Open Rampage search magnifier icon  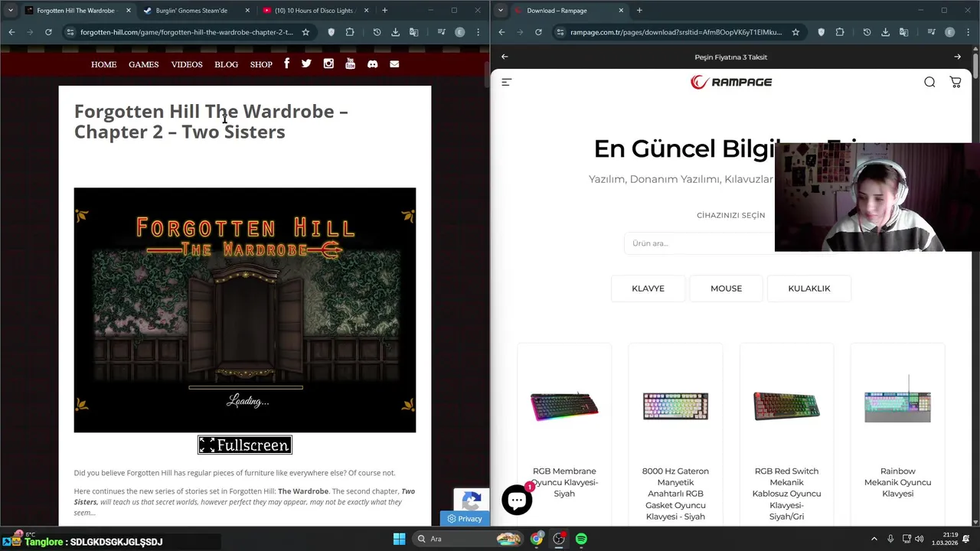pos(929,82)
